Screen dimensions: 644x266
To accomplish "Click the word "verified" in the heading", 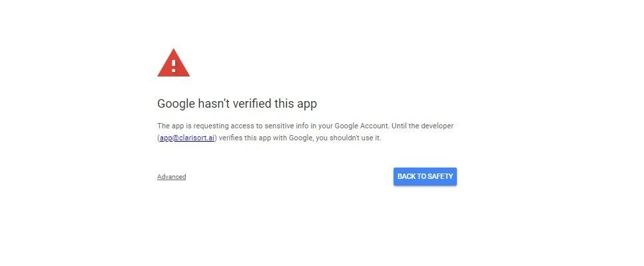I will (252, 103).
